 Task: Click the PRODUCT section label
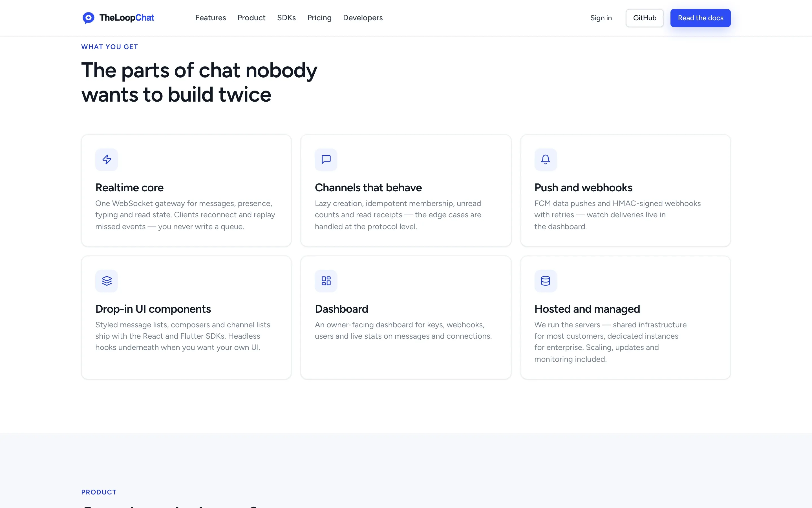99,492
